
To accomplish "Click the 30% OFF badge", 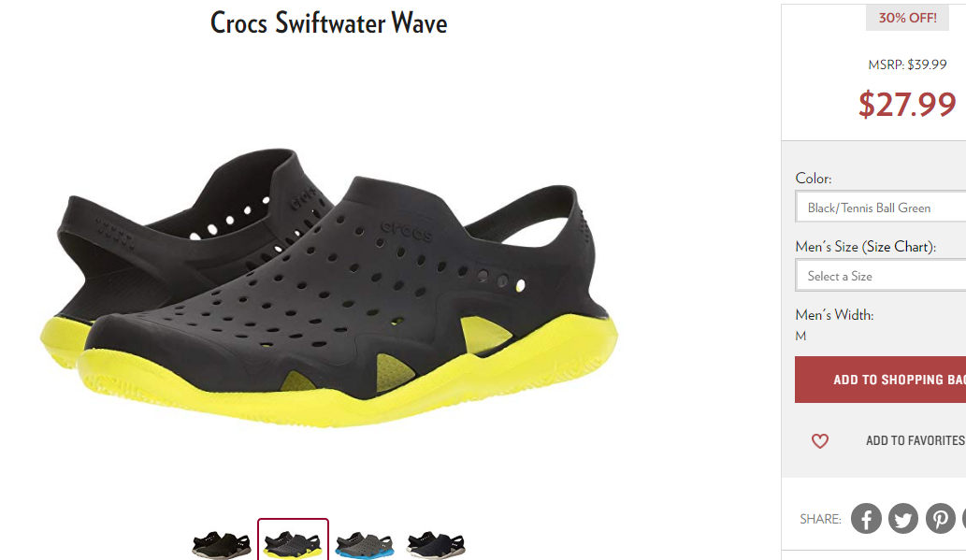I will (x=907, y=18).
